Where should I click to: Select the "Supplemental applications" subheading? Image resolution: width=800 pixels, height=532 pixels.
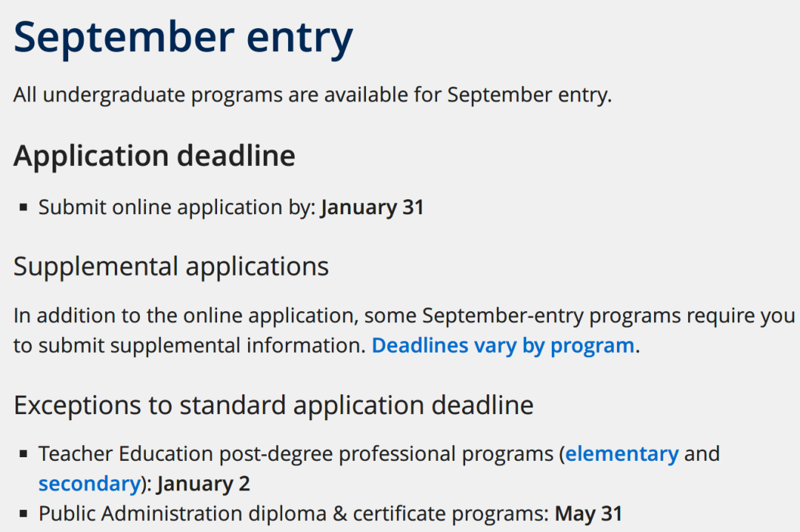coord(171,267)
